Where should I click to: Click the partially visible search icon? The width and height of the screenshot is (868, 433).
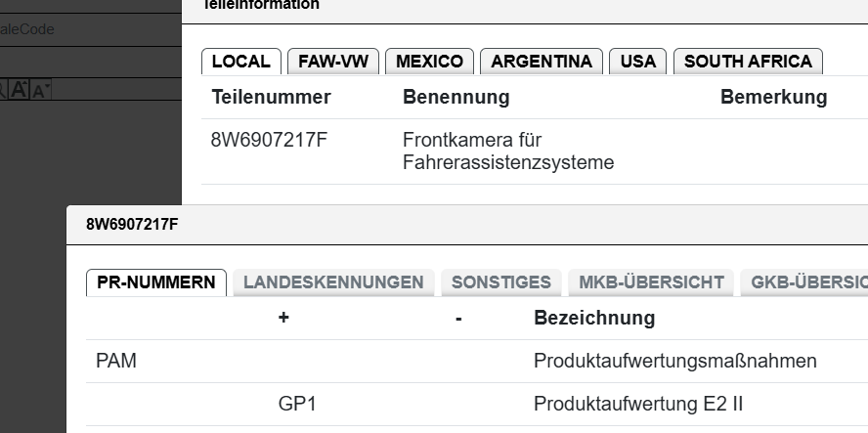coord(3,90)
